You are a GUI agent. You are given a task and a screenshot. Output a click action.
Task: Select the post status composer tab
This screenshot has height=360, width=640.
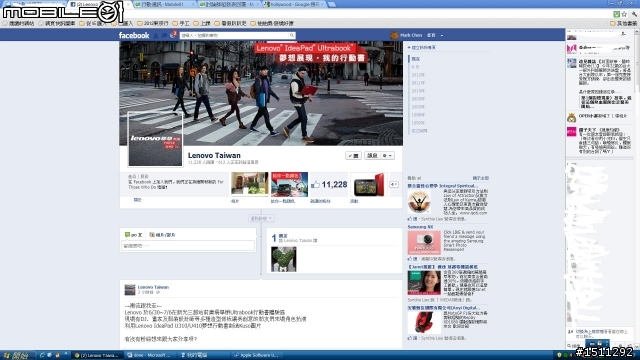[134, 235]
